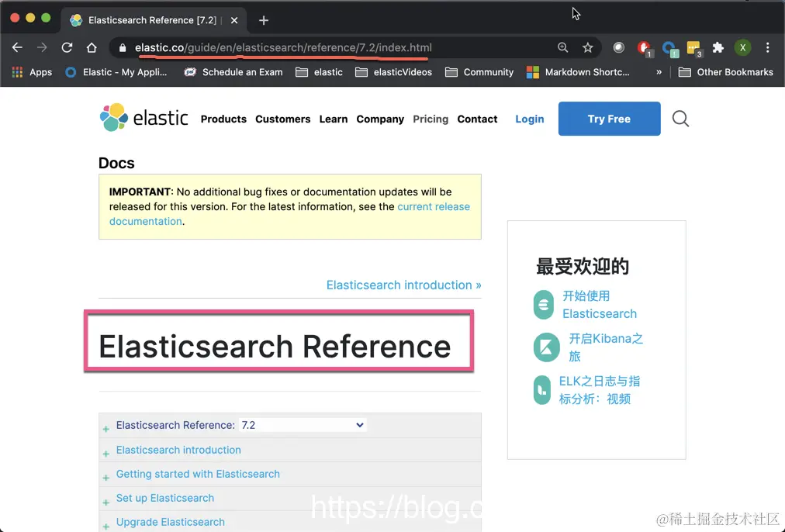Click the ELK video icon in sidebar
The height and width of the screenshot is (532, 785).
click(541, 390)
